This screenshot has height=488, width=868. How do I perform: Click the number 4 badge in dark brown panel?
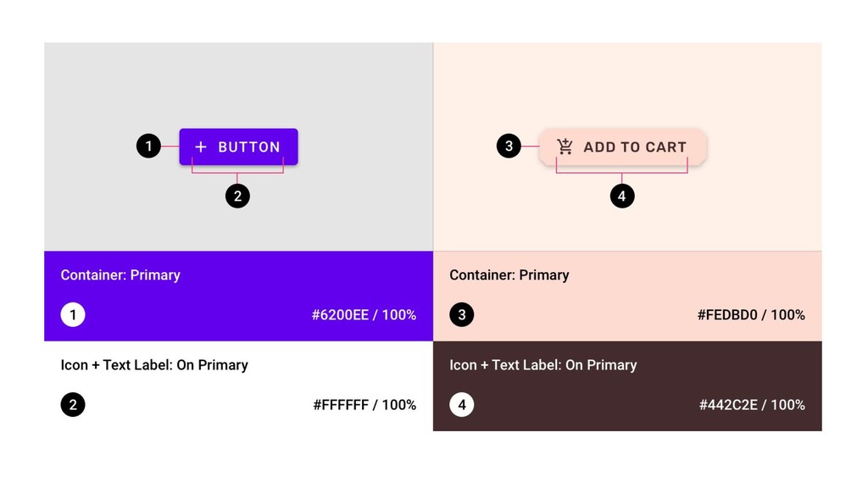[462, 404]
